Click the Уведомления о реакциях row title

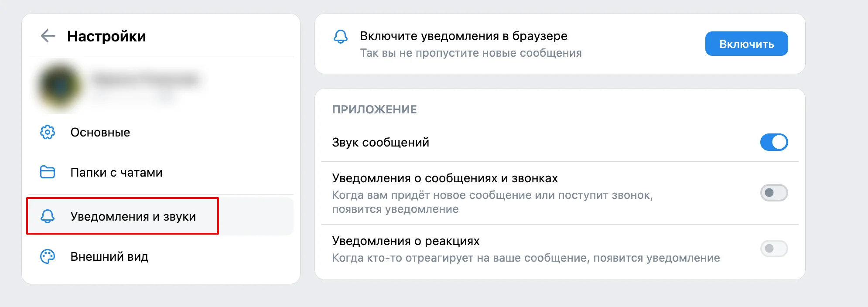[x=406, y=241]
